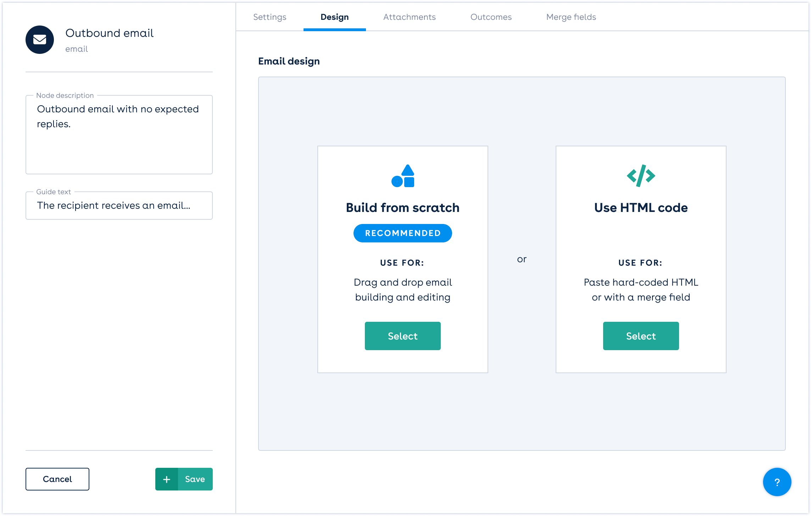
Task: Cancel the node editing
Action: (57, 479)
